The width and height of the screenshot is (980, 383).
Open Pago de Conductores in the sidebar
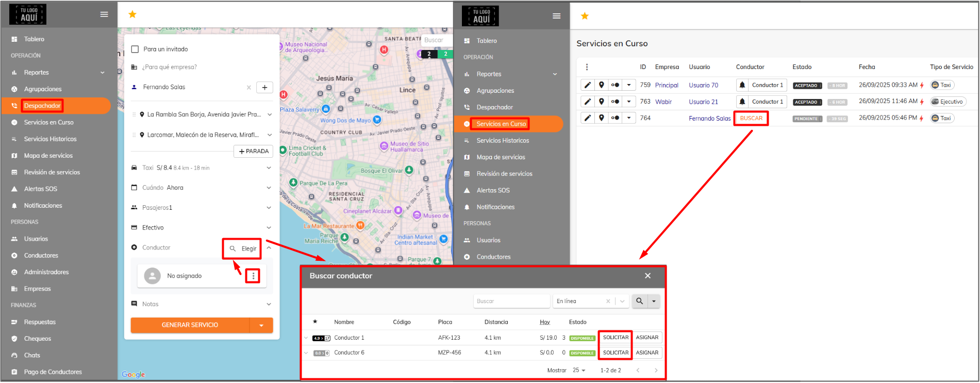point(53,372)
